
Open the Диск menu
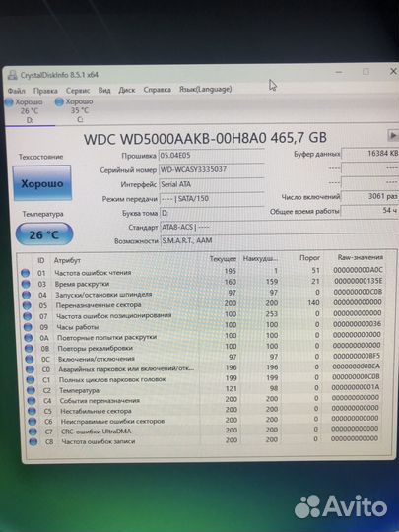tap(127, 90)
